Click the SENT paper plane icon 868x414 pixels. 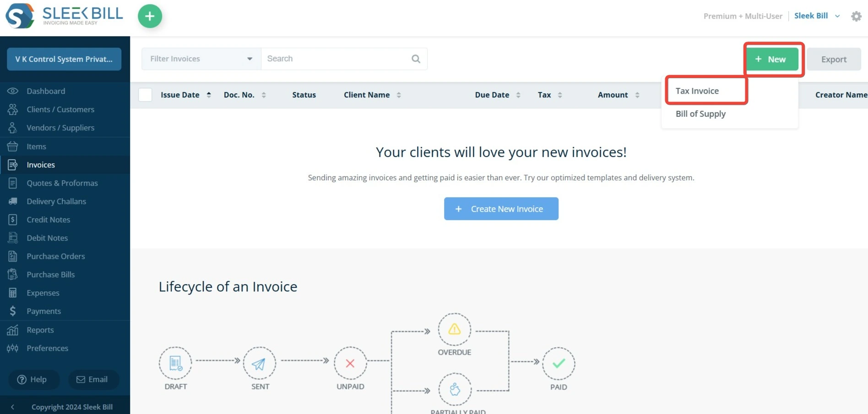(259, 363)
